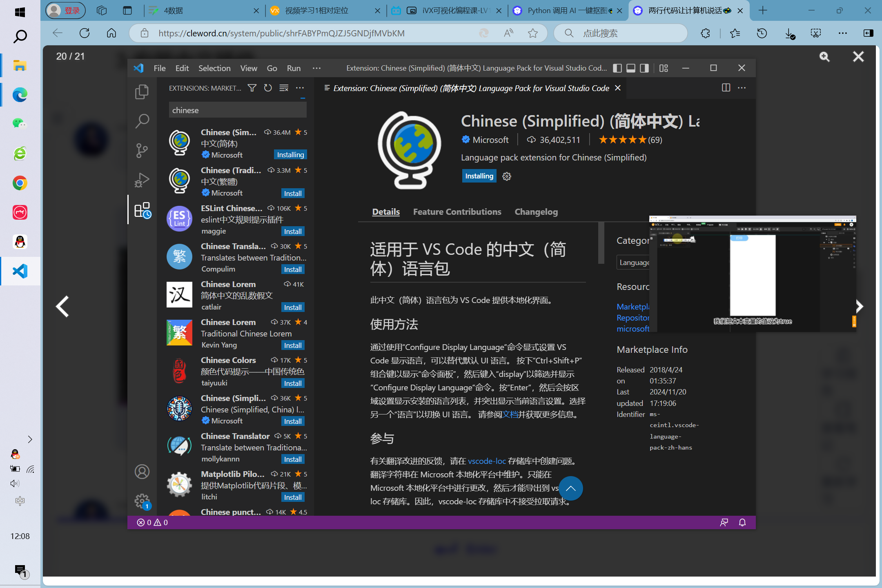This screenshot has width=882, height=588.
Task: Install the Chinese Translator by mollykannn
Action: [x=293, y=459]
